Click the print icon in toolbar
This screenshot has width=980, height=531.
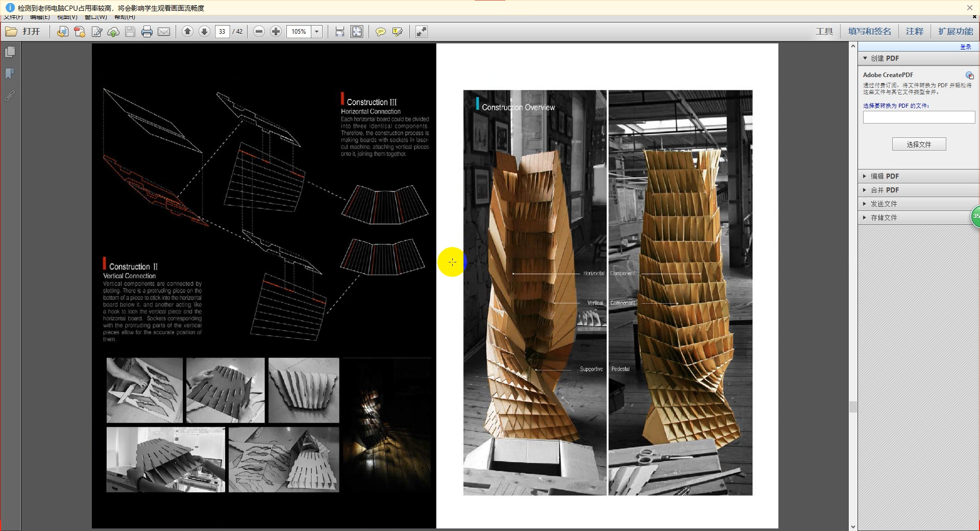click(x=147, y=32)
